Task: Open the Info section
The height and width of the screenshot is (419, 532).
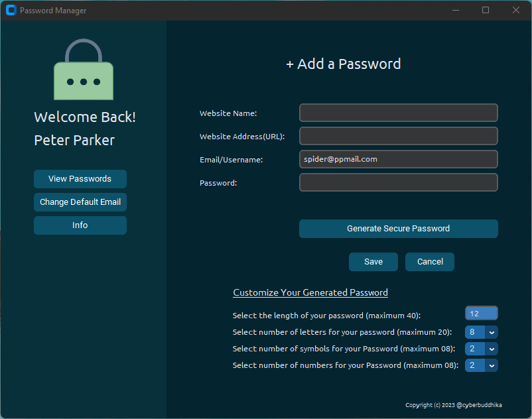Action: [x=80, y=225]
